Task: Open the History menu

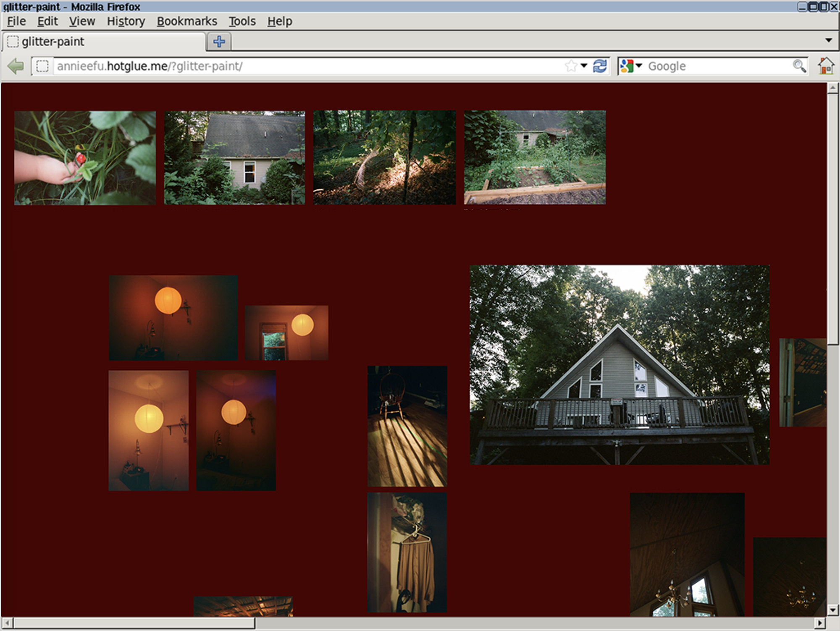Action: (126, 21)
